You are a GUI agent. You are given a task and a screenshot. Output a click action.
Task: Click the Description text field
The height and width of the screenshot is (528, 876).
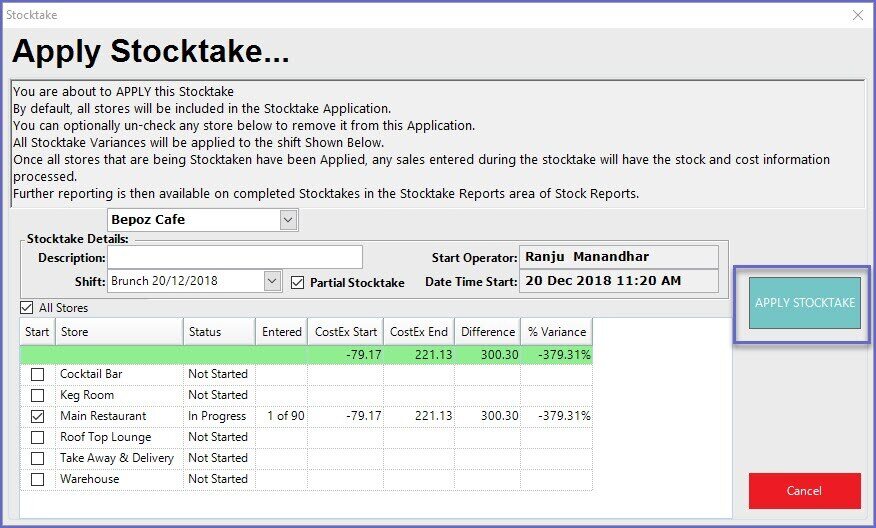click(235, 258)
